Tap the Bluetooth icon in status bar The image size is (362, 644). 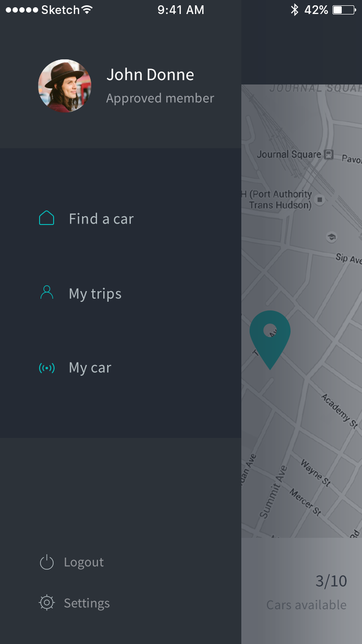point(294,10)
